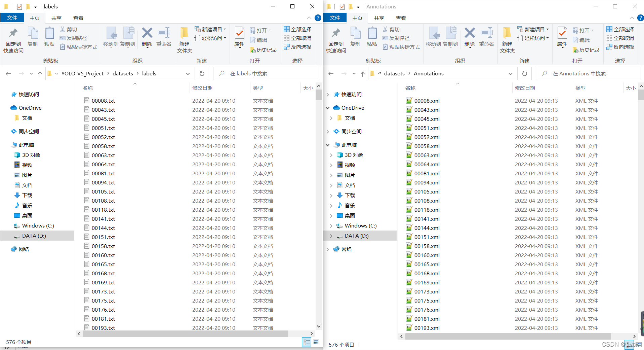Viewport: 644px width, 350px height.
Task: Select file 00105.txt in labels window
Action: click(103, 192)
